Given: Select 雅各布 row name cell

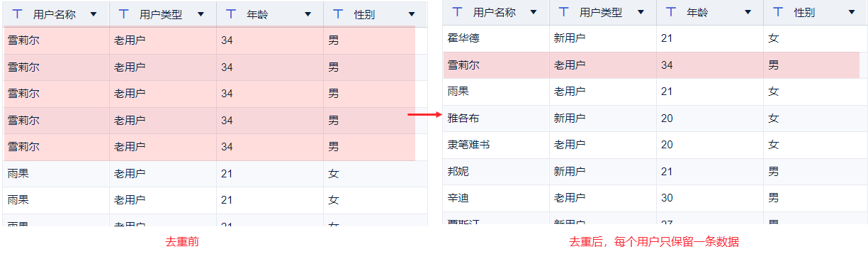Looking at the screenshot, I should click(496, 118).
